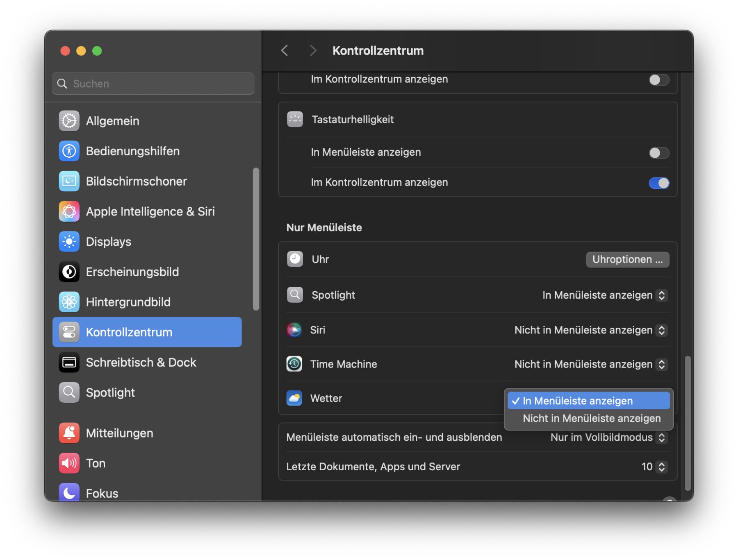This screenshot has height=560, width=738.
Task: Open Bedienungshilfen accessibility icon
Action: [x=69, y=151]
